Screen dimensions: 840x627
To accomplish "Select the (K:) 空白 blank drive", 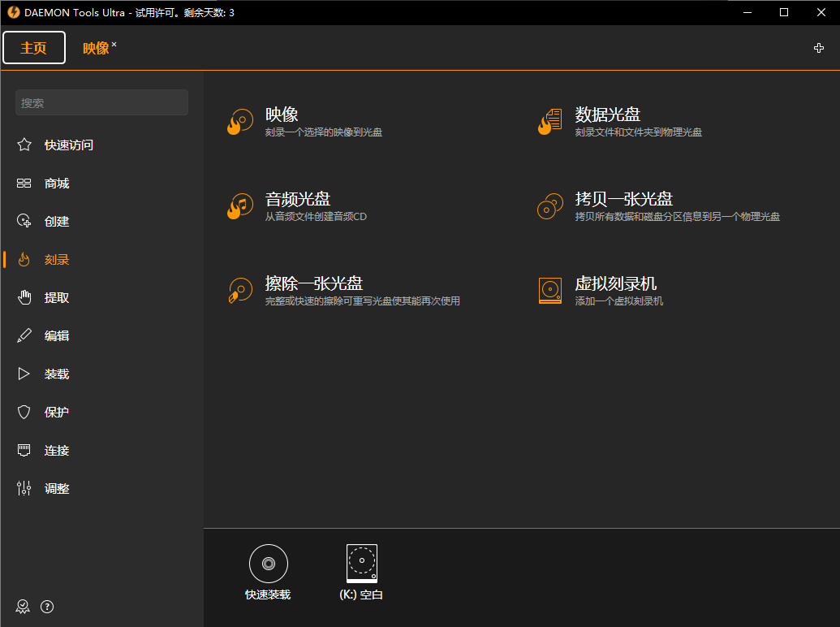I will coord(360,570).
